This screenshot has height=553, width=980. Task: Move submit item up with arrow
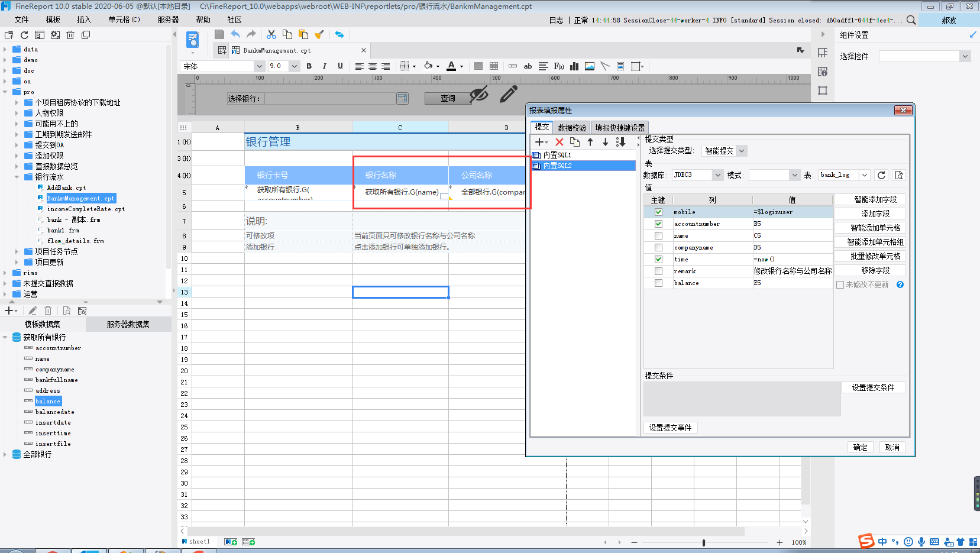[x=590, y=142]
